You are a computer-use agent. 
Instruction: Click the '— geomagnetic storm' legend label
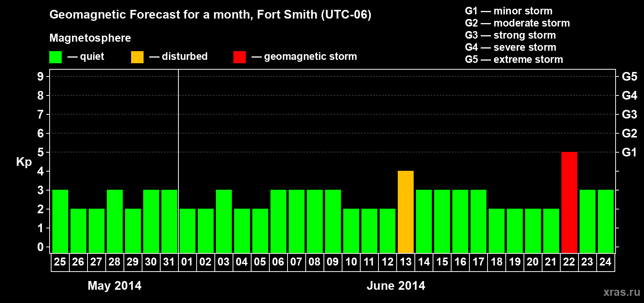(304, 56)
